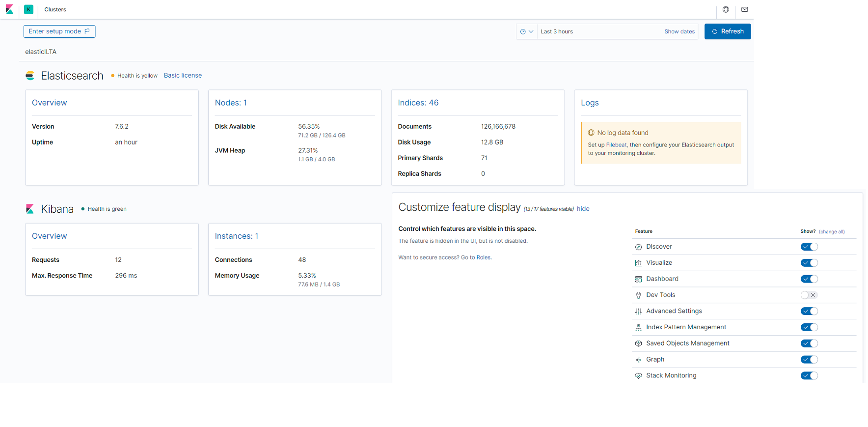
Task: Open the Logs panel link
Action: 590,103
